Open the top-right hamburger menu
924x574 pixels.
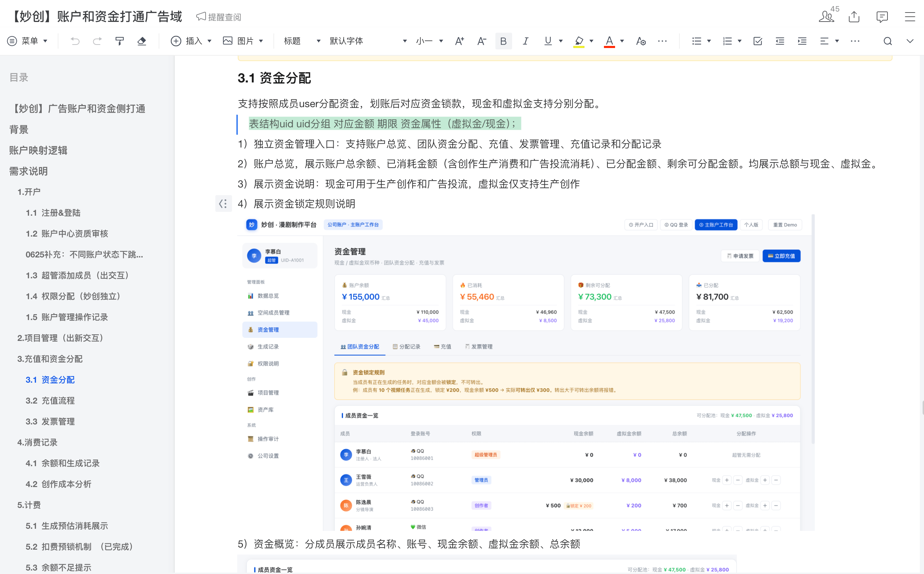[x=910, y=17]
